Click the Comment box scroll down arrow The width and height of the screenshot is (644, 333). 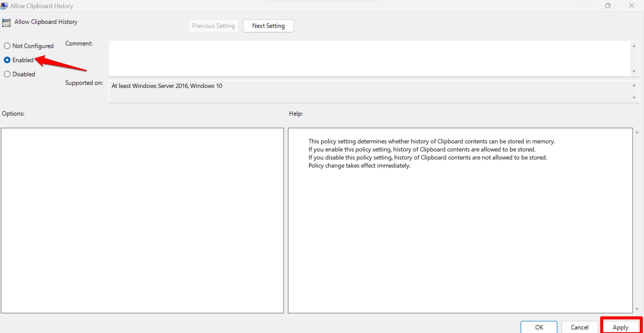click(634, 71)
